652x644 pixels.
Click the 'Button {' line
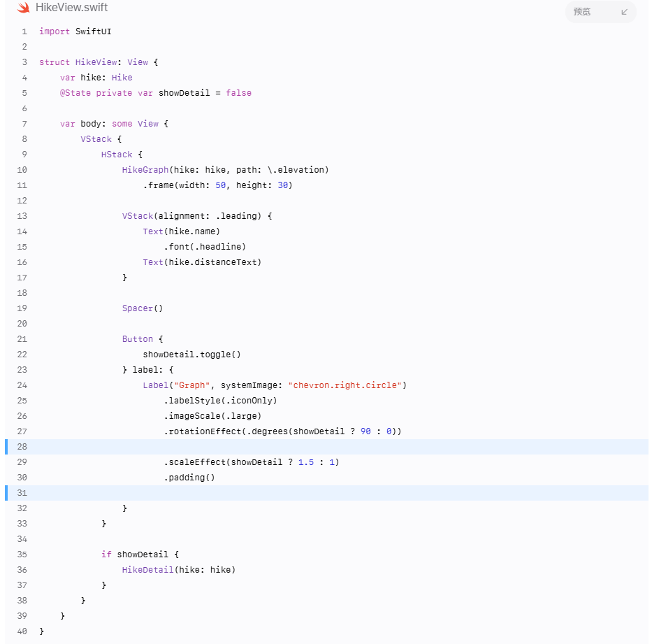coord(143,339)
